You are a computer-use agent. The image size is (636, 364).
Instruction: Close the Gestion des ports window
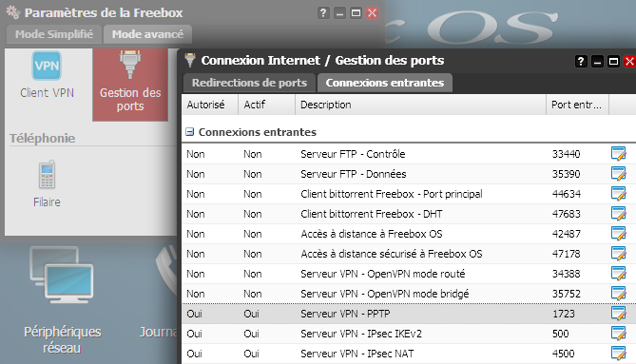click(x=629, y=62)
